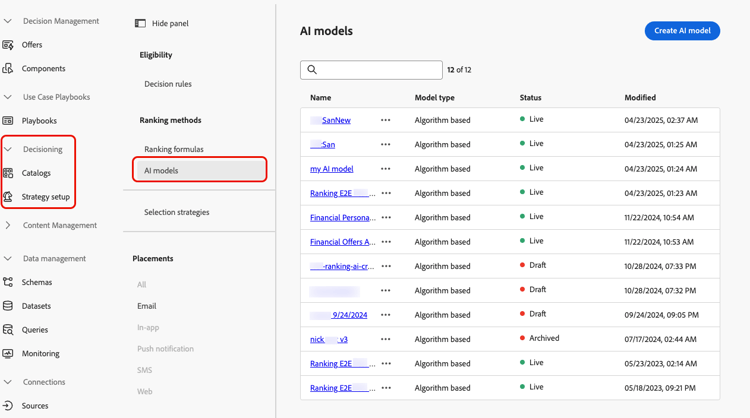750x418 pixels.
Task: Click the Hide panel icon
Action: pyautogui.click(x=140, y=23)
